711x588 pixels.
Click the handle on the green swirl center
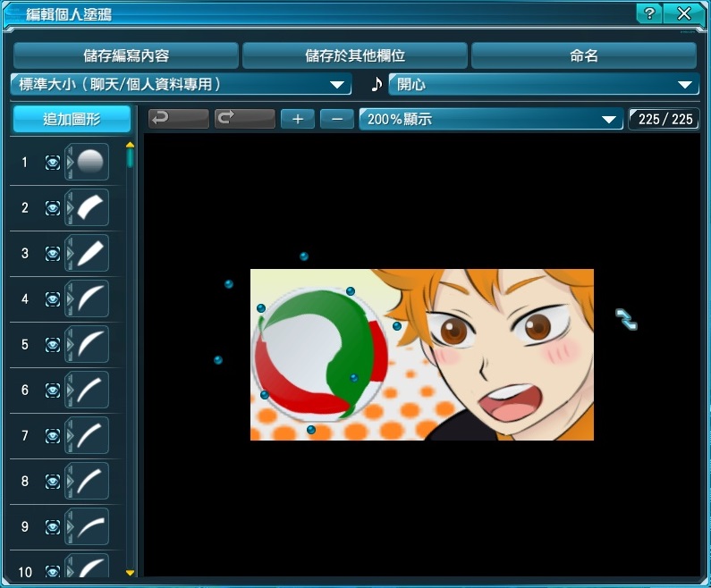tap(354, 378)
